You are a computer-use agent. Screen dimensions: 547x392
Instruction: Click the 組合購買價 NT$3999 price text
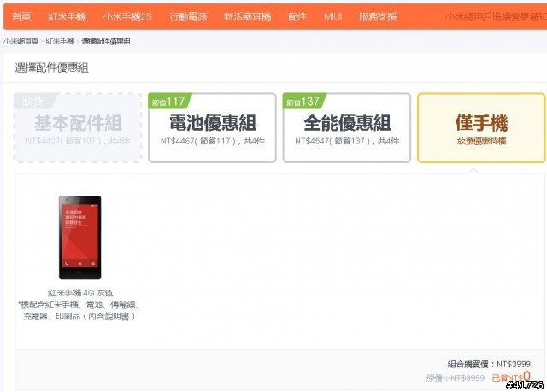coord(489,364)
